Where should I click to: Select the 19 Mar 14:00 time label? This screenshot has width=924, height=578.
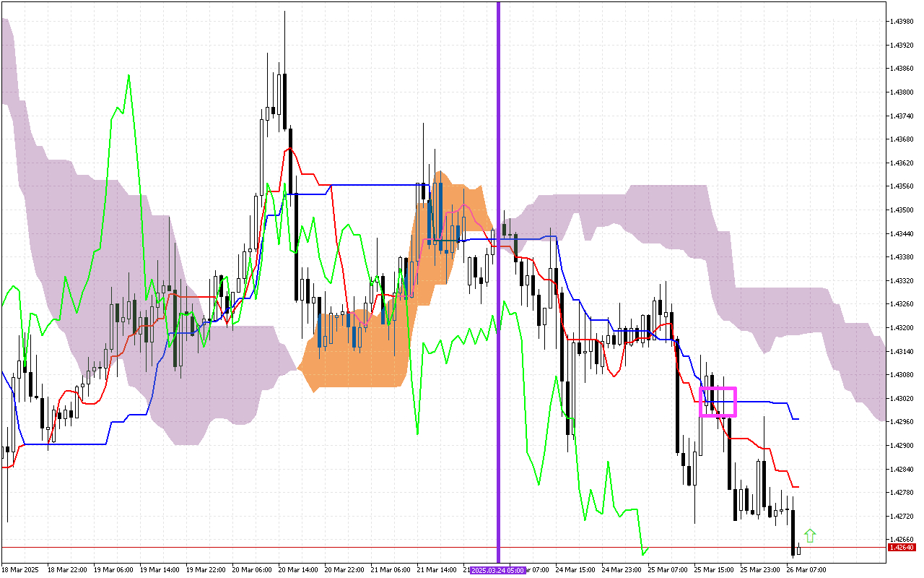pyautogui.click(x=158, y=570)
